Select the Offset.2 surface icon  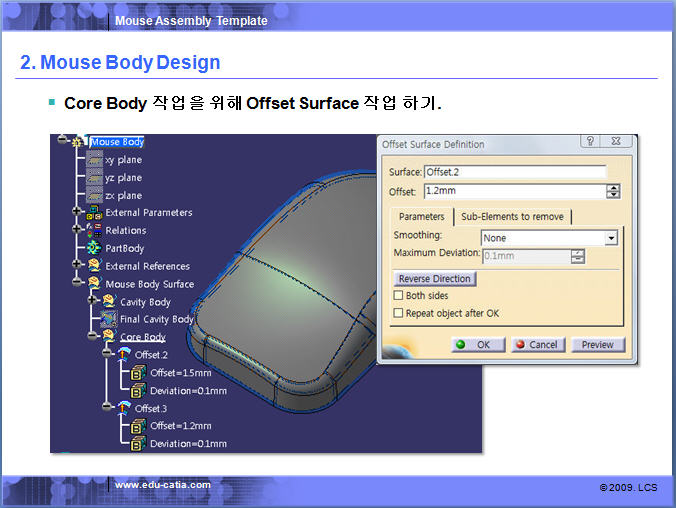coord(124,355)
